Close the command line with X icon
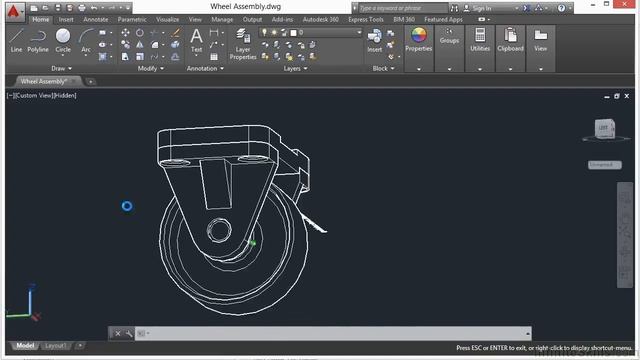Image resolution: width=640 pixels, height=360 pixels. click(118, 333)
